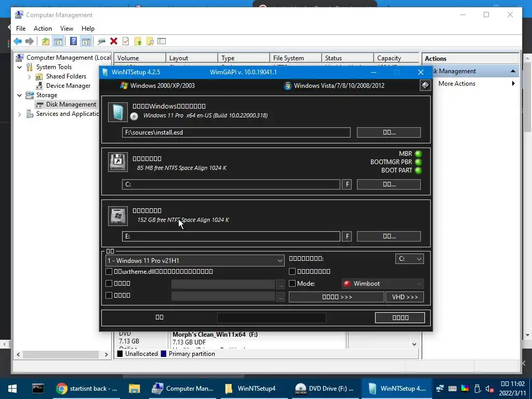Click the green BOOT PART status light
The width and height of the screenshot is (532, 399).
(418, 170)
